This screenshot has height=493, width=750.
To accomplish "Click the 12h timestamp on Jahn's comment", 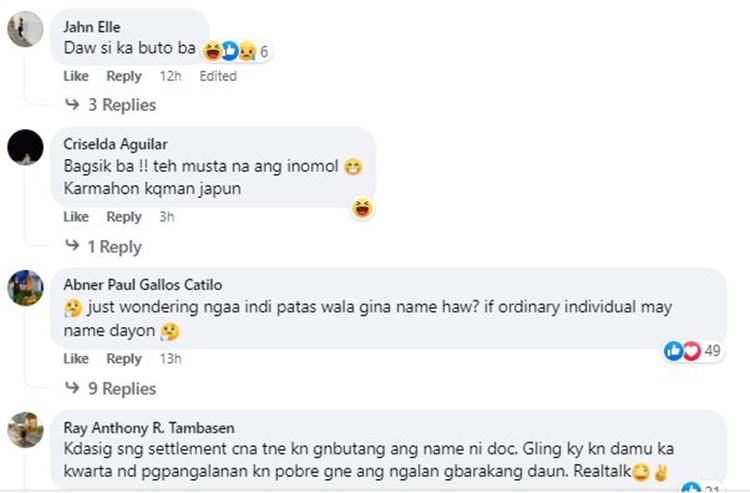I will point(170,76).
